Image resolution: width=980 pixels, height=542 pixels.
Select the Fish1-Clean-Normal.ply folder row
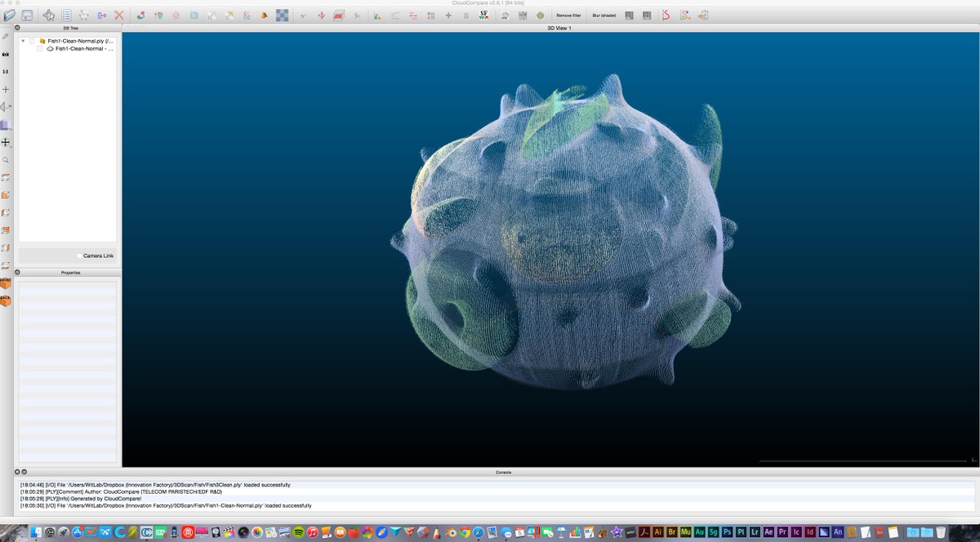tap(68, 40)
